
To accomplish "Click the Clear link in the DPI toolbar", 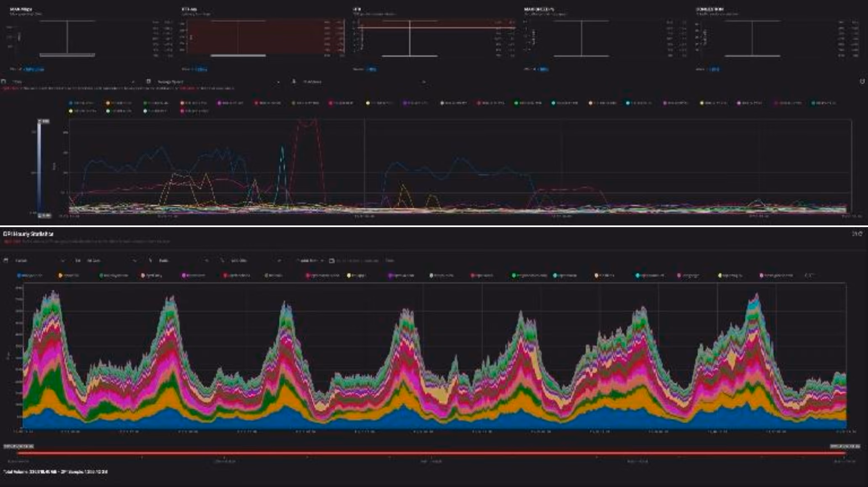I will point(390,261).
